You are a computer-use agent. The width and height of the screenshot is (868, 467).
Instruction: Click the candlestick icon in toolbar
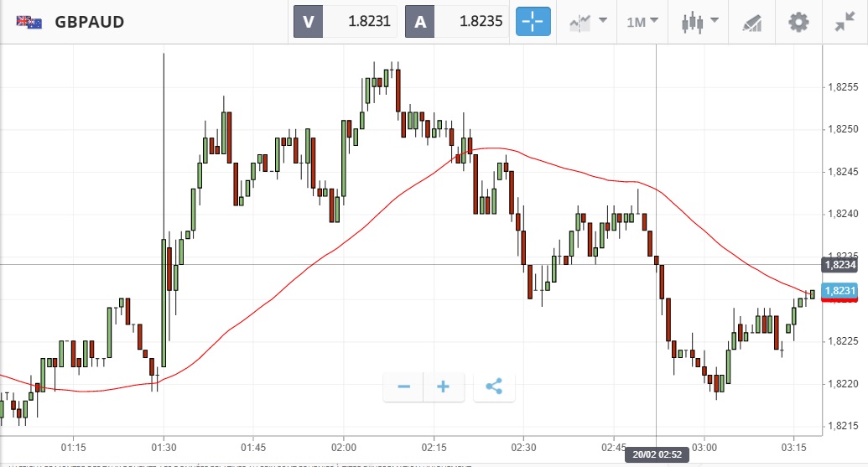click(693, 22)
